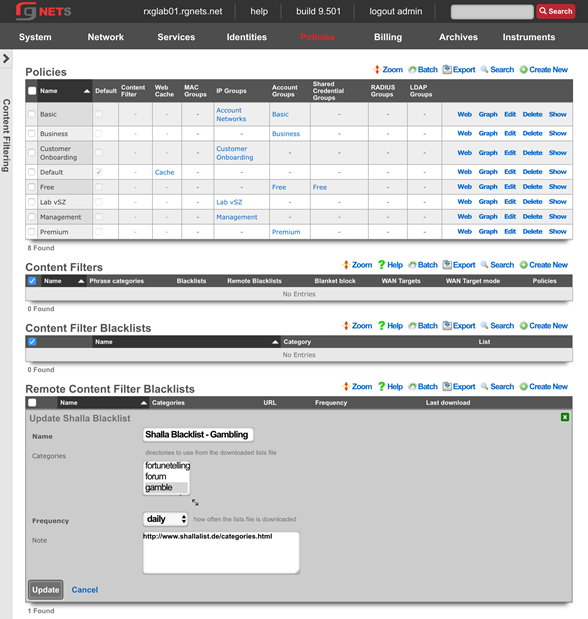Select gamble in Categories list
Screen dimensions: 588x619
(166, 488)
